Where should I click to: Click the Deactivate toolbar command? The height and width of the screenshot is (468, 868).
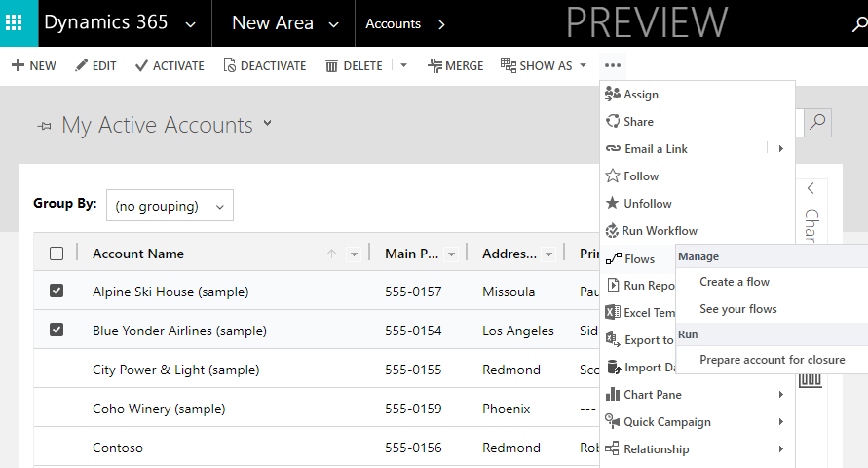[x=264, y=66]
